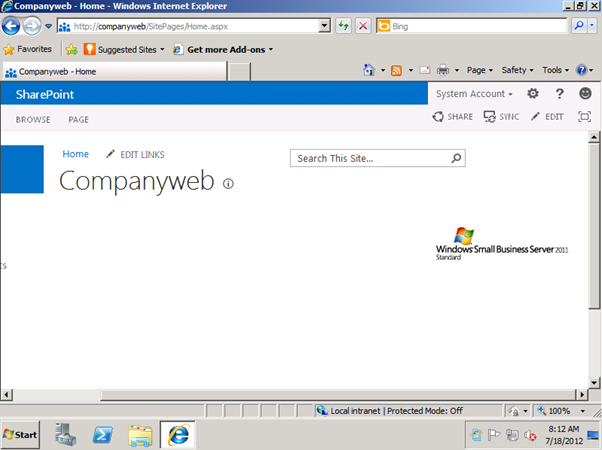Screen dimensions: 602x450
Task: Click the SharePoint brand link
Action: click(45, 94)
